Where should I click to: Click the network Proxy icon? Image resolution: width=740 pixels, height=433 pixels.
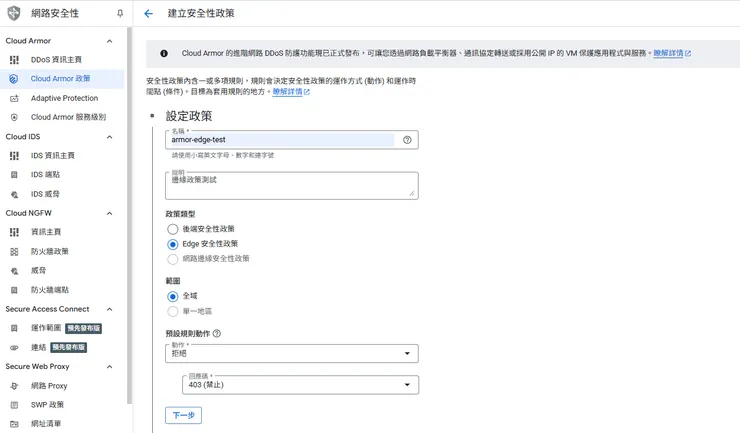(x=14, y=386)
